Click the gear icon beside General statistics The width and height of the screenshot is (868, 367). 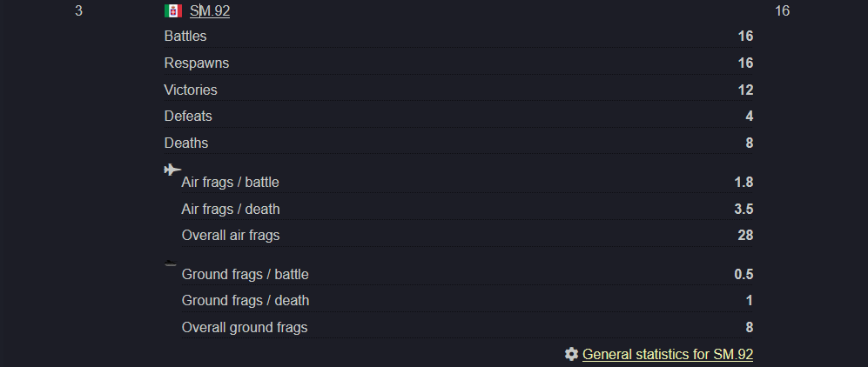point(571,354)
